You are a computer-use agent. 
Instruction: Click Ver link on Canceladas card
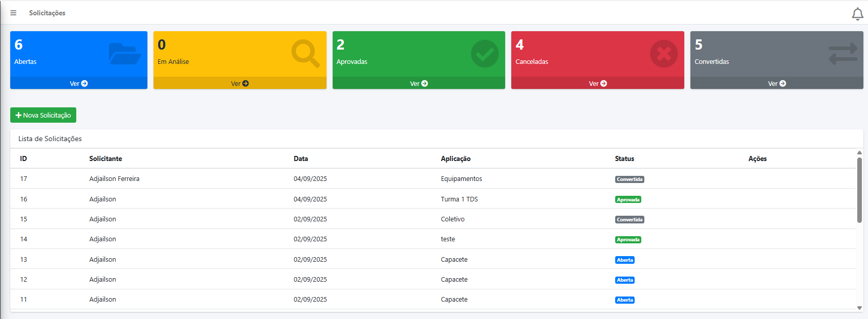598,83
